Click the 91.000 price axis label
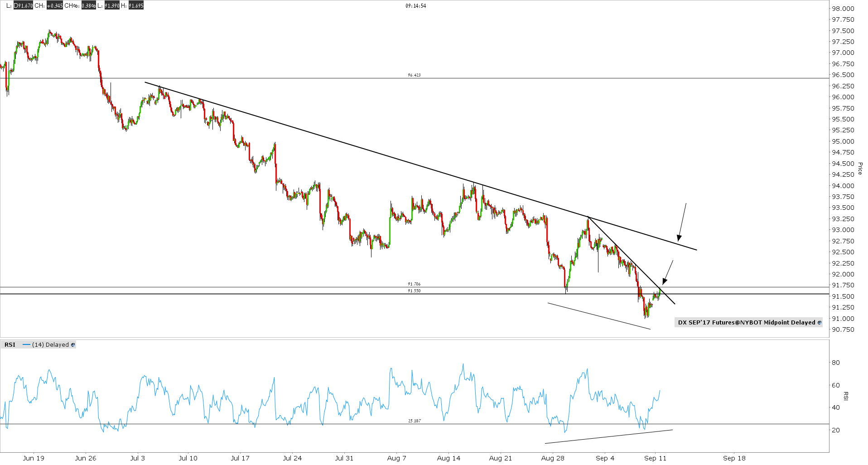The image size is (868, 465). tap(843, 319)
